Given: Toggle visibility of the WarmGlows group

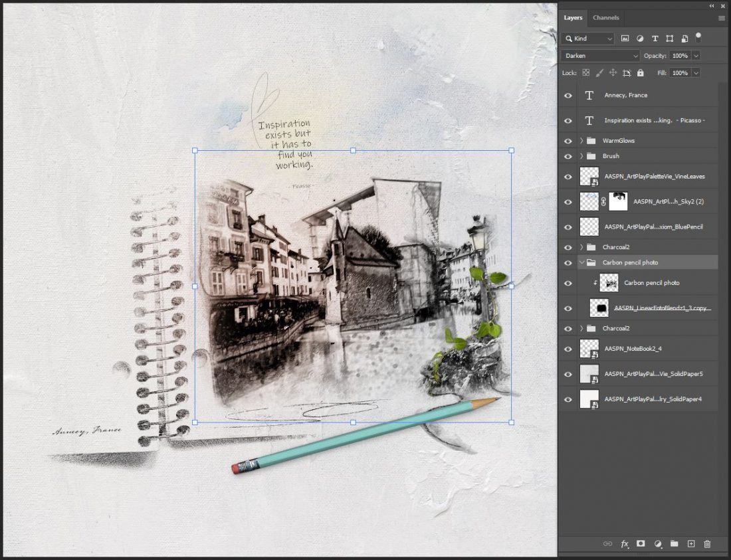Looking at the screenshot, I should (x=568, y=141).
